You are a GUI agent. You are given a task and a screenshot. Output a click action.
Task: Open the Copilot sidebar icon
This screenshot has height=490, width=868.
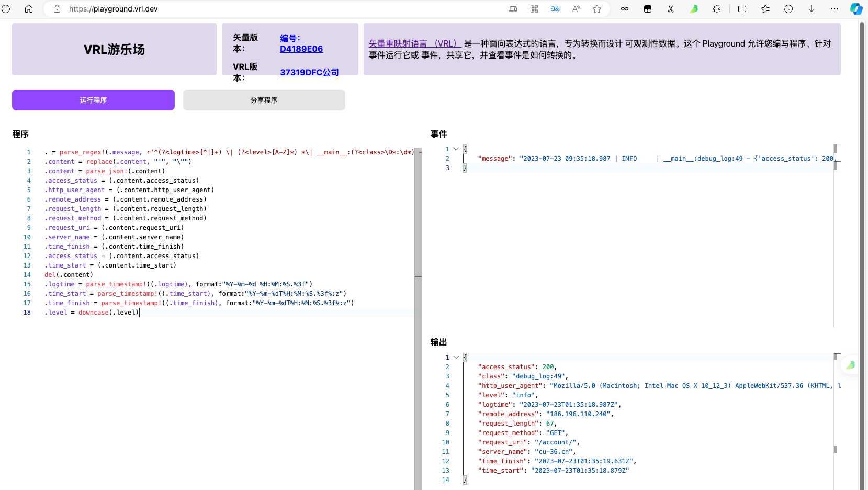click(x=856, y=9)
